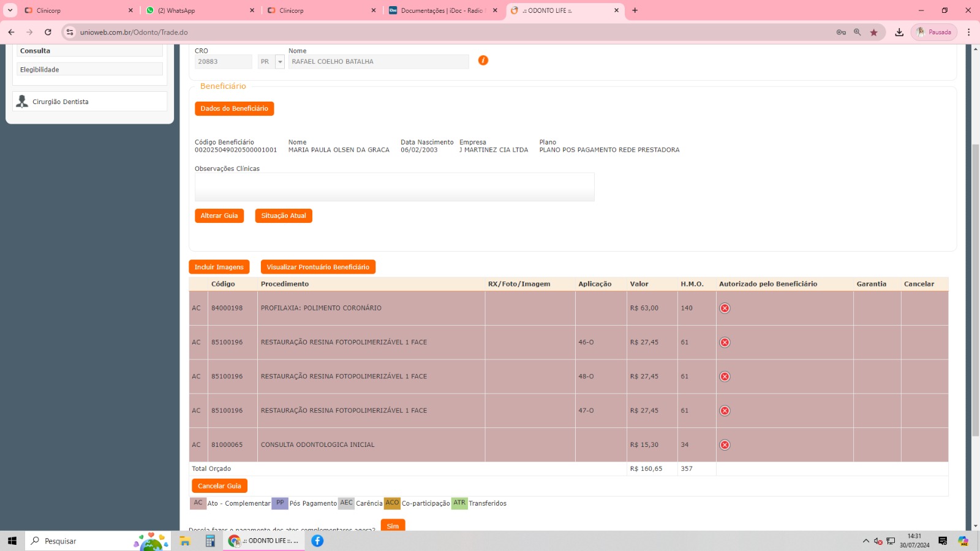This screenshot has width=980, height=551.
Task: Show hidden system tray icons
Action: [865, 541]
